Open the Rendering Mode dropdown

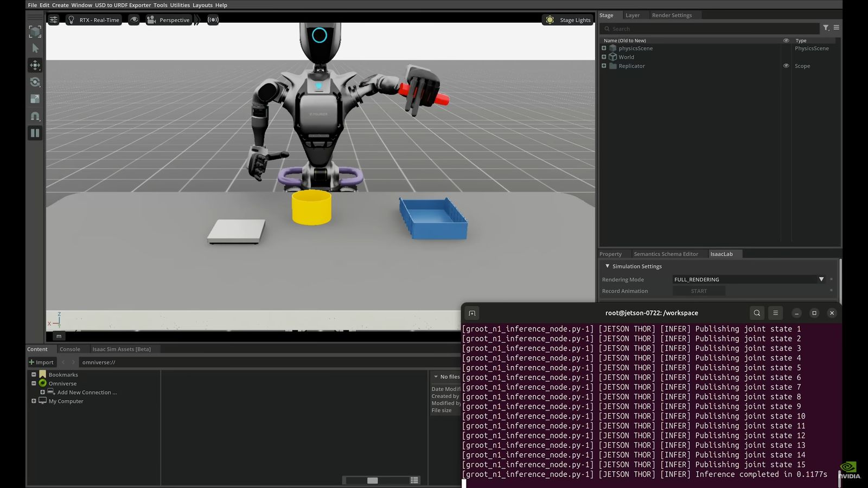(821, 279)
